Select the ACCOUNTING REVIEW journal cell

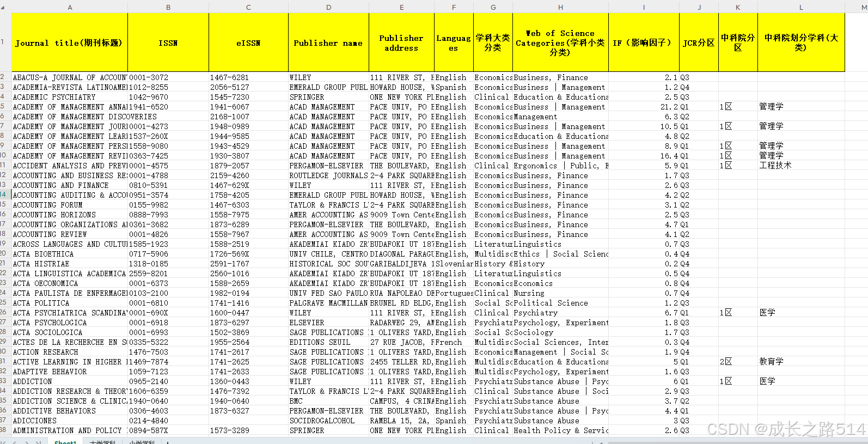pyautogui.click(x=70, y=234)
